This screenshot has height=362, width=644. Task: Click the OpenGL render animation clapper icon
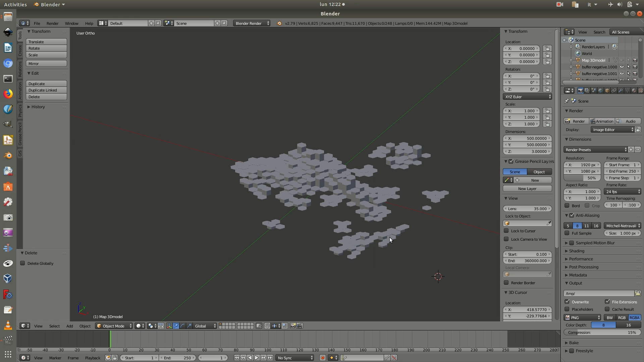(300, 326)
